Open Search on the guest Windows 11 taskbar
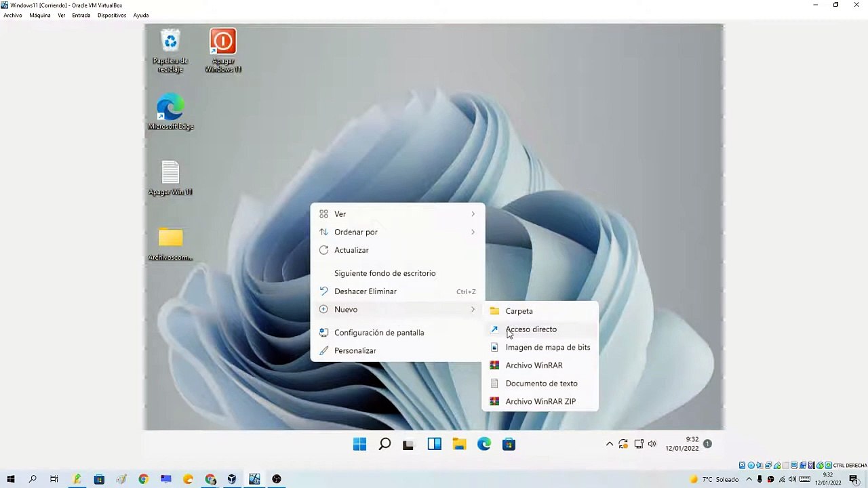868x488 pixels. tap(384, 444)
